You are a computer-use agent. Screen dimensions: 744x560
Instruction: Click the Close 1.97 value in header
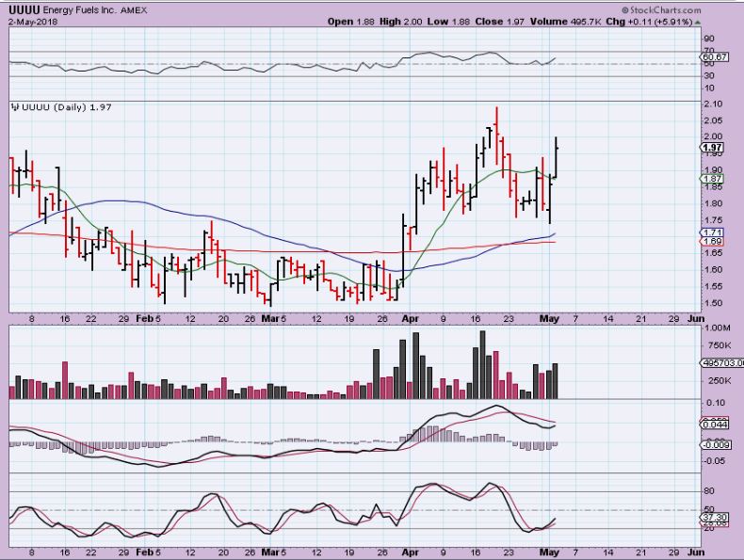click(500, 22)
